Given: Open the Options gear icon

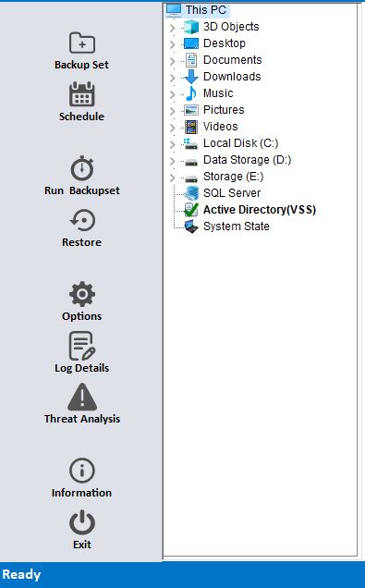Looking at the screenshot, I should point(82,294).
